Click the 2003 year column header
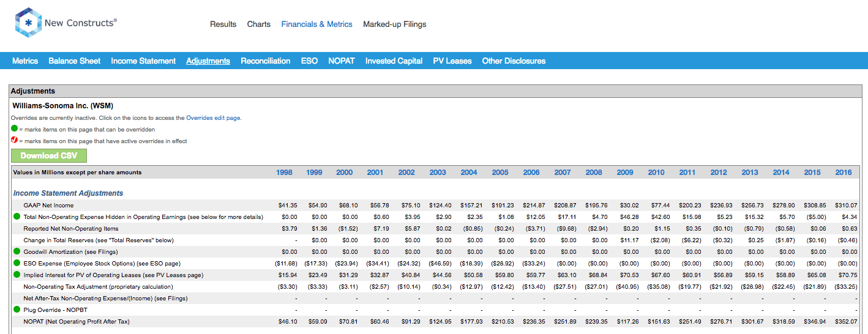The image size is (868, 334). pos(438,173)
